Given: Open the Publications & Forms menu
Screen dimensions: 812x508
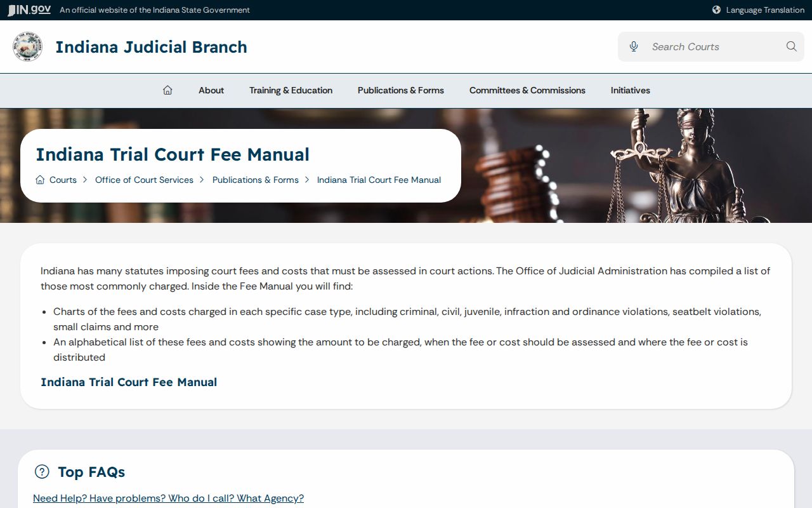Looking at the screenshot, I should pos(401,90).
